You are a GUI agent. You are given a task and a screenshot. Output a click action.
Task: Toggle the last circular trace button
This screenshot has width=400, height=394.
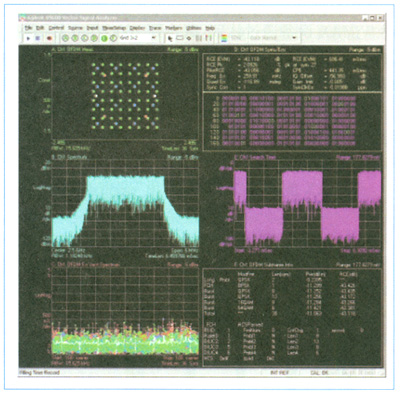click(x=113, y=38)
